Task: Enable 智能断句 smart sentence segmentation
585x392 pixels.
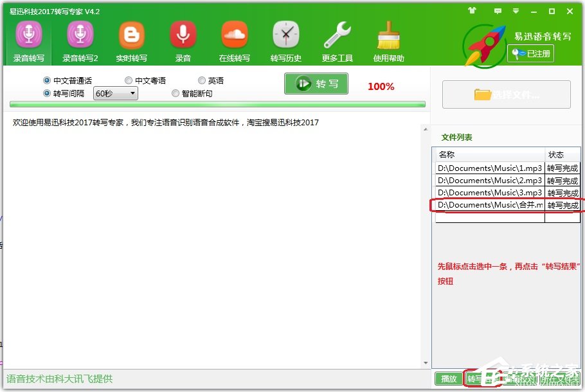Action: (175, 93)
